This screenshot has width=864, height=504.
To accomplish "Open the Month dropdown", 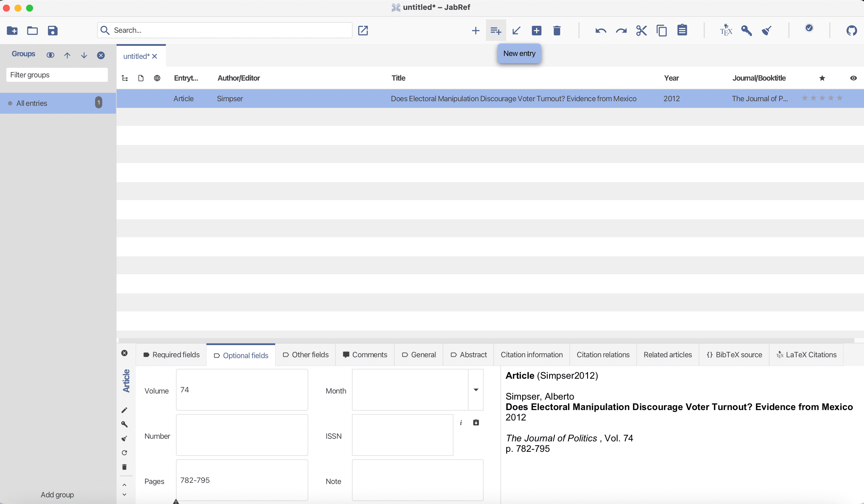I will (x=476, y=390).
